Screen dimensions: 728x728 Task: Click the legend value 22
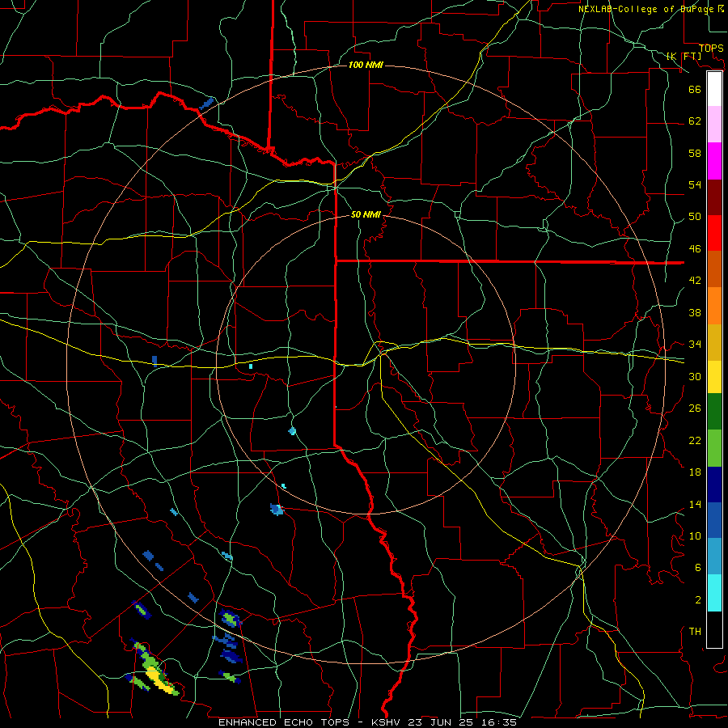(695, 440)
